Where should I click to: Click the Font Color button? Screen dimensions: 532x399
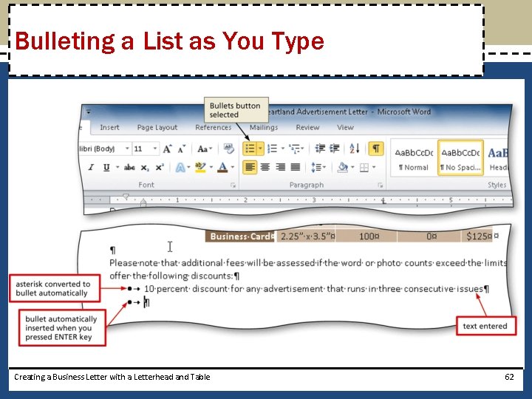click(x=222, y=167)
